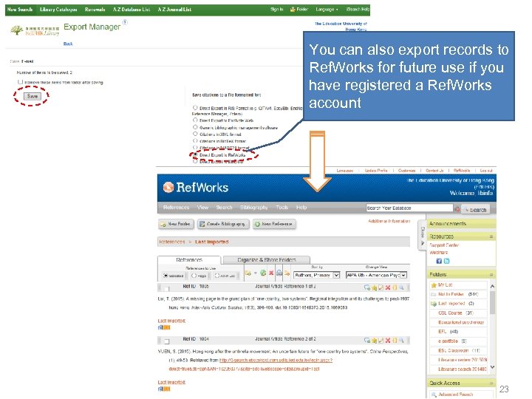Select the Page references radio option
The width and height of the screenshot is (532, 399).
coord(194,276)
